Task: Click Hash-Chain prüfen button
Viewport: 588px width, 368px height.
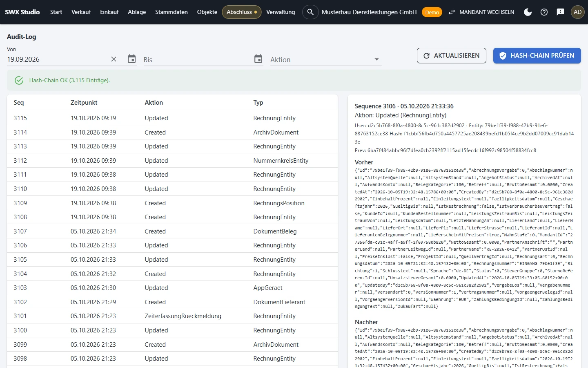Action: point(537,56)
